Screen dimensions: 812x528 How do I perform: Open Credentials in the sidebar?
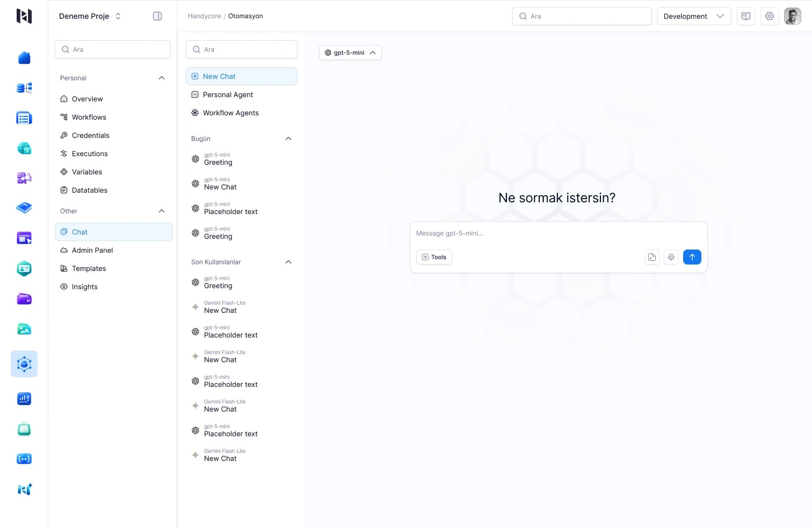point(114,135)
